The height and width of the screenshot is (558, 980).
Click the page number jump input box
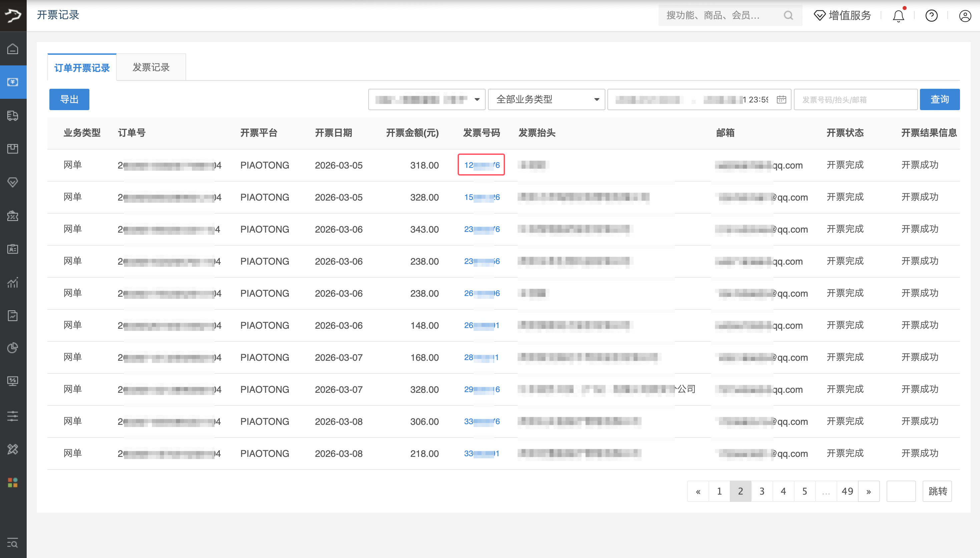901,491
